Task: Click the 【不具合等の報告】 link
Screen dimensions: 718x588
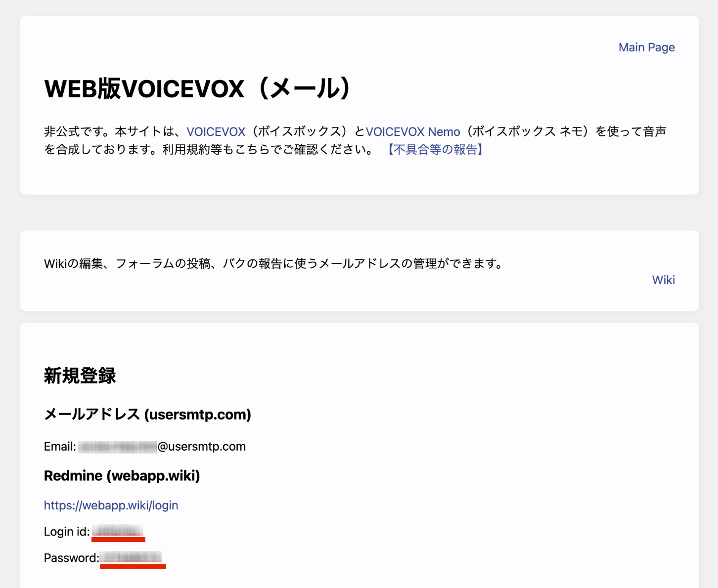Action: [435, 150]
